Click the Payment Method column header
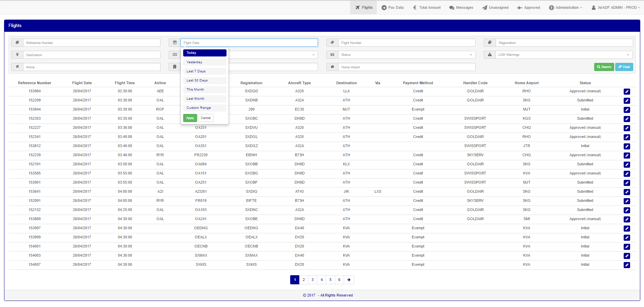 (x=418, y=83)
